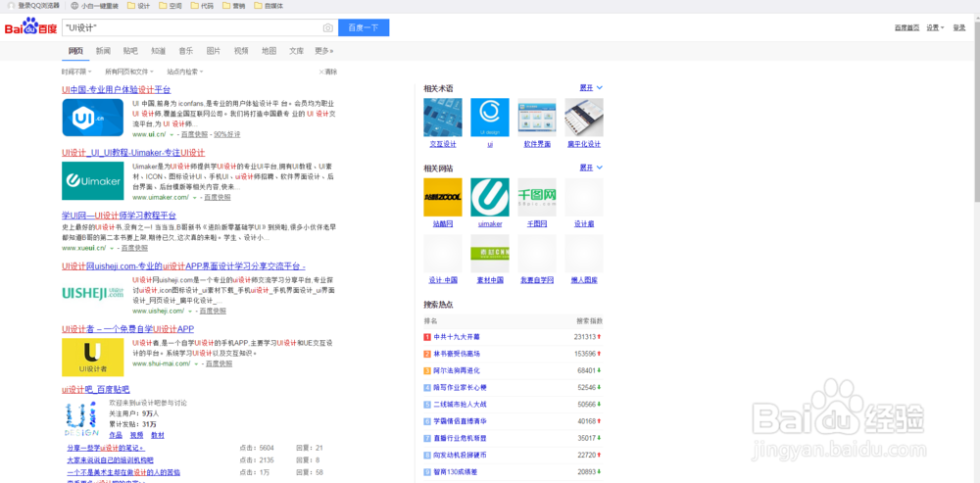Screen dimensions: 980x483
Task: Open the 站点内检索 filter dropdown
Action: 185,72
